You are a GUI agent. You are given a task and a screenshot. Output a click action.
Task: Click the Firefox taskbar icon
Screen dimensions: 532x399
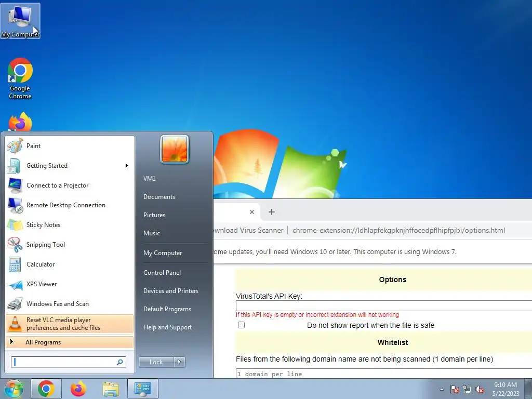click(78, 389)
